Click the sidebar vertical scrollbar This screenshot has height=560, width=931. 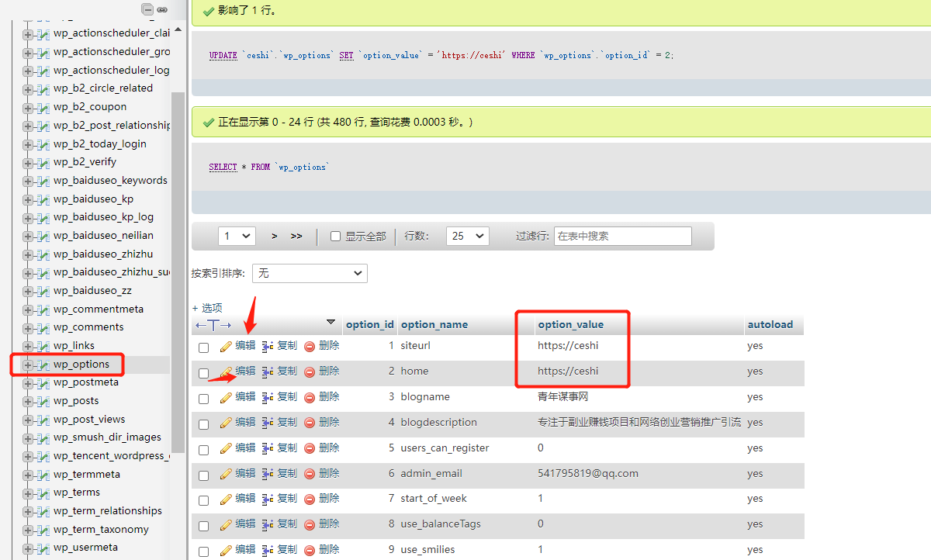pyautogui.click(x=178, y=271)
